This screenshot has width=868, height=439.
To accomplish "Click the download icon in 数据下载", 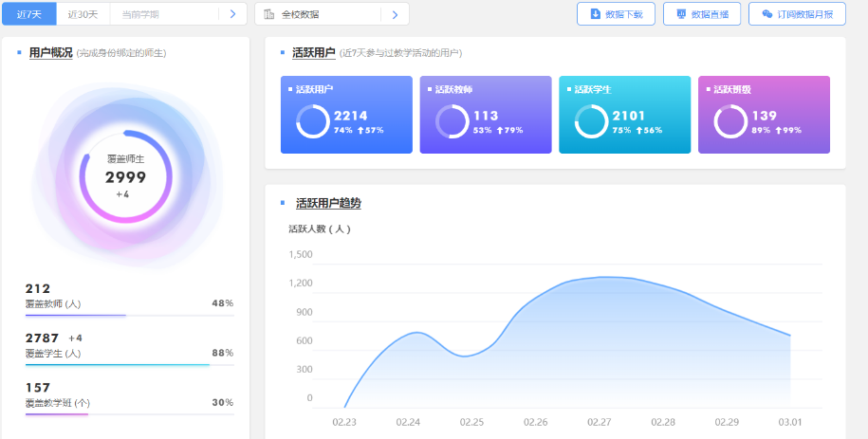I will [x=596, y=14].
